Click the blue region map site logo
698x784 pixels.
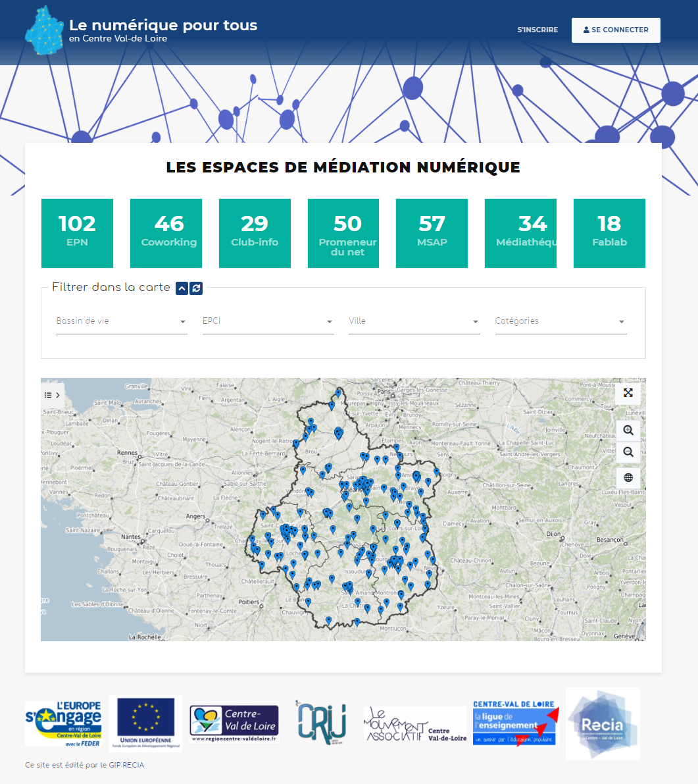(45, 30)
